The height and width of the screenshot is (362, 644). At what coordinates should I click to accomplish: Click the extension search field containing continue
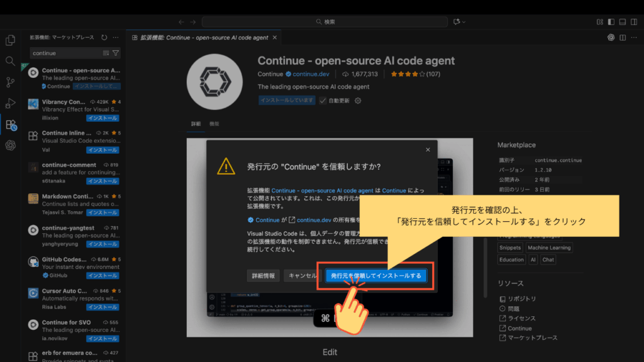(x=65, y=53)
